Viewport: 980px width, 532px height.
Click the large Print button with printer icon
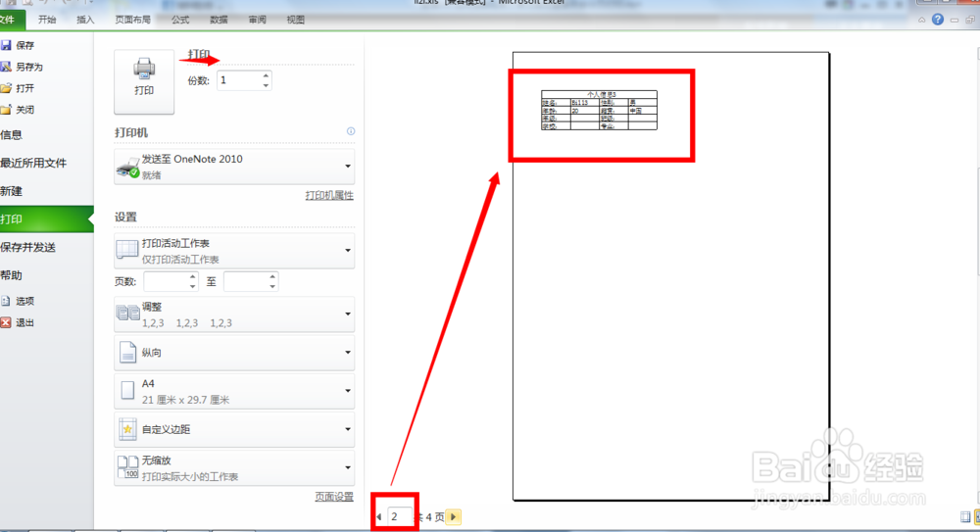144,81
